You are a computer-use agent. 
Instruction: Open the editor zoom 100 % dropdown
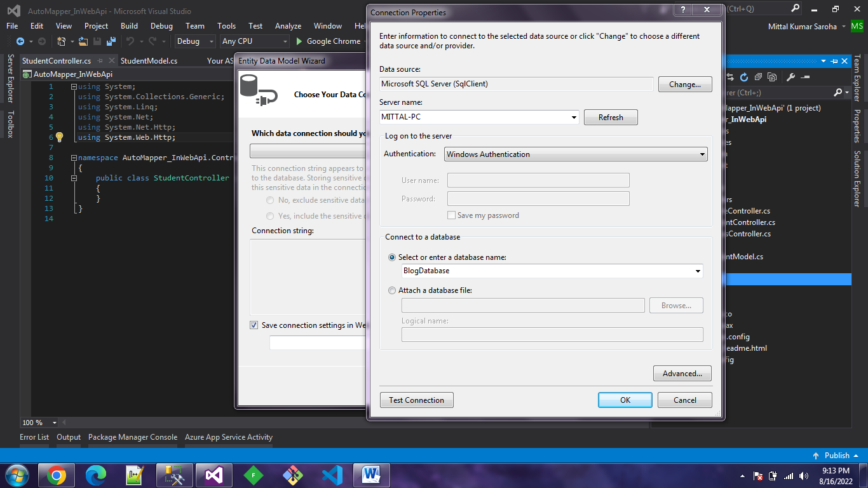(55, 423)
